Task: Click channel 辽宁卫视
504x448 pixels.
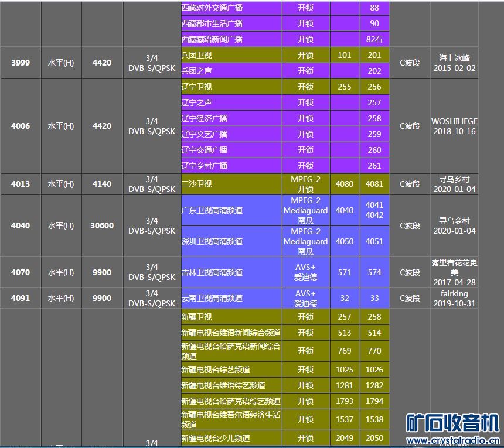Action: coord(231,87)
